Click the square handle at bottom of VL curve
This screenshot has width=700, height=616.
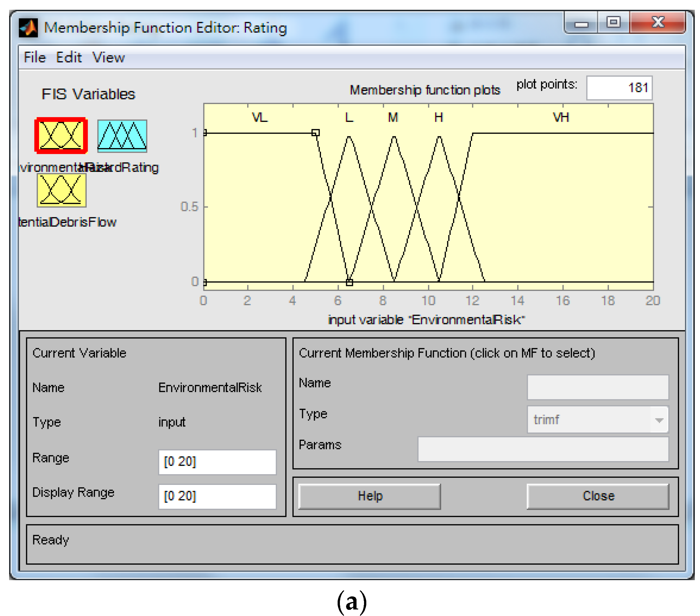[349, 282]
